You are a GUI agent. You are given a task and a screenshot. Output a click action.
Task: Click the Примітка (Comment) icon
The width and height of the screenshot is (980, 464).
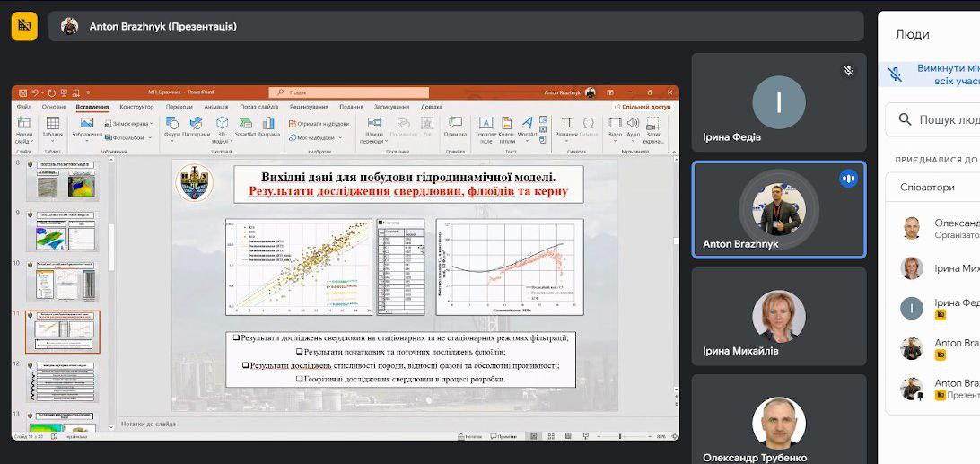(x=455, y=125)
